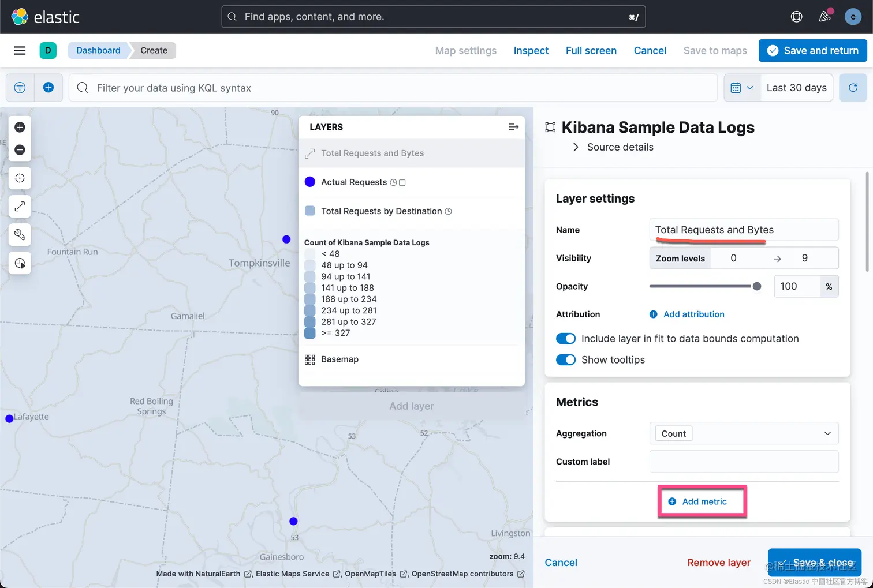Open the saved filter menu icon

20,88
